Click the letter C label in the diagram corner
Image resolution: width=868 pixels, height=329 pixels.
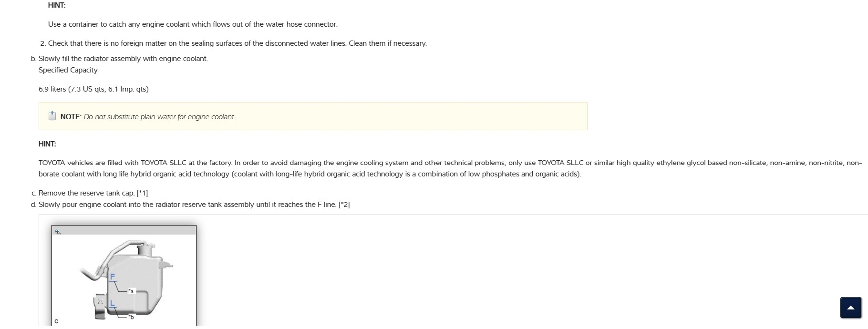point(56,321)
